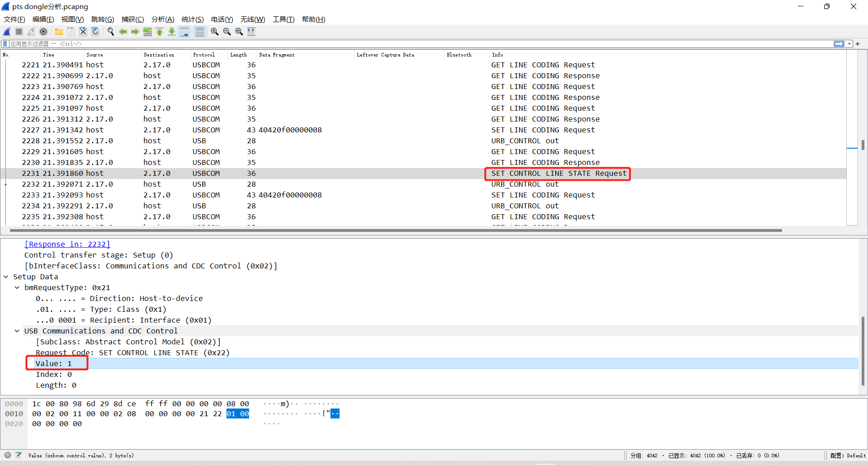The width and height of the screenshot is (868, 465).
Task: Select highlighted bytes 01 00 in hex
Action: (x=238, y=413)
